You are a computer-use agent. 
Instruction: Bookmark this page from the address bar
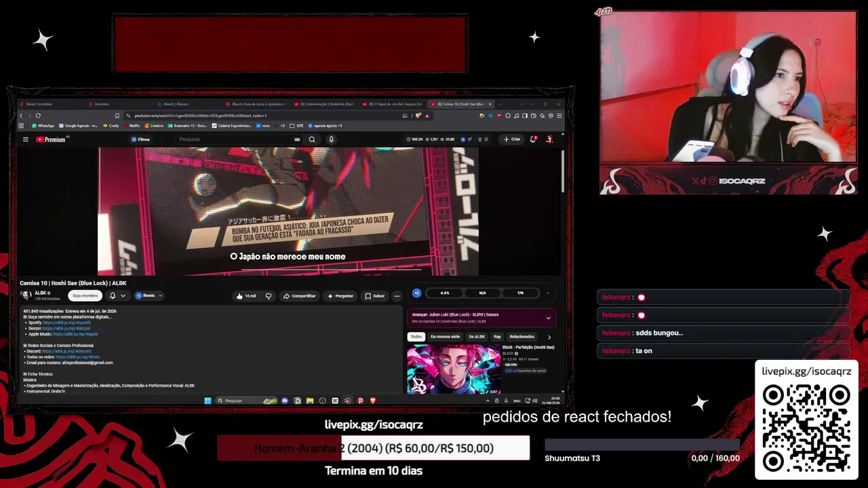coord(117,115)
